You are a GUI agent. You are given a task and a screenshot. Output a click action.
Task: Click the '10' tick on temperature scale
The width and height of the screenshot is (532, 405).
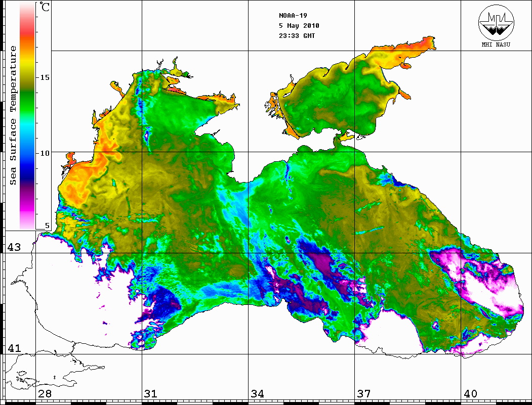[45, 153]
